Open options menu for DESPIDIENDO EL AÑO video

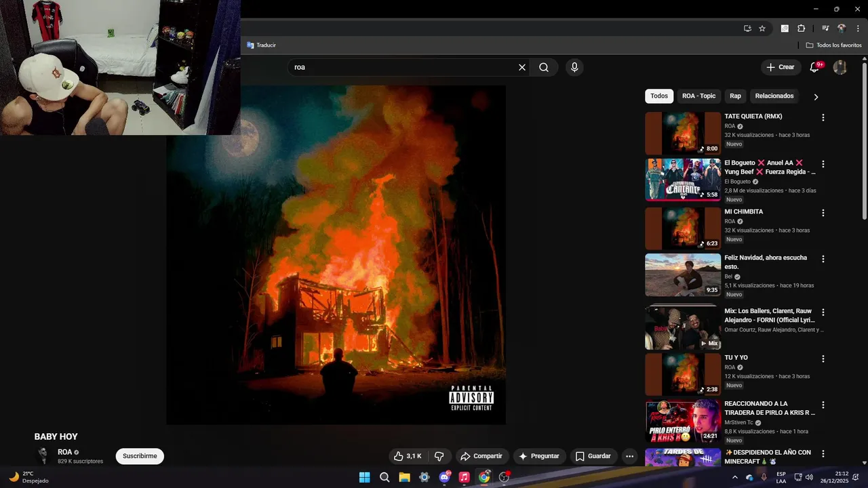(823, 453)
